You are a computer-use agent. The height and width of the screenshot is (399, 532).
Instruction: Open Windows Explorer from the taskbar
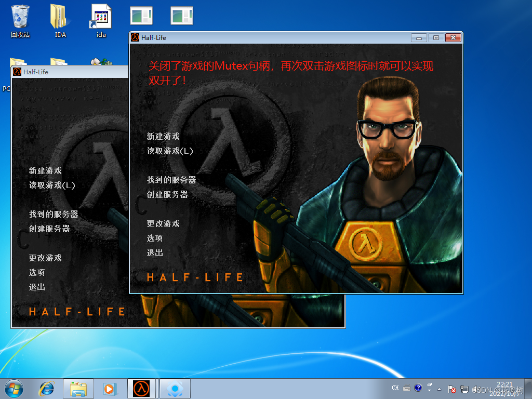[x=78, y=389]
